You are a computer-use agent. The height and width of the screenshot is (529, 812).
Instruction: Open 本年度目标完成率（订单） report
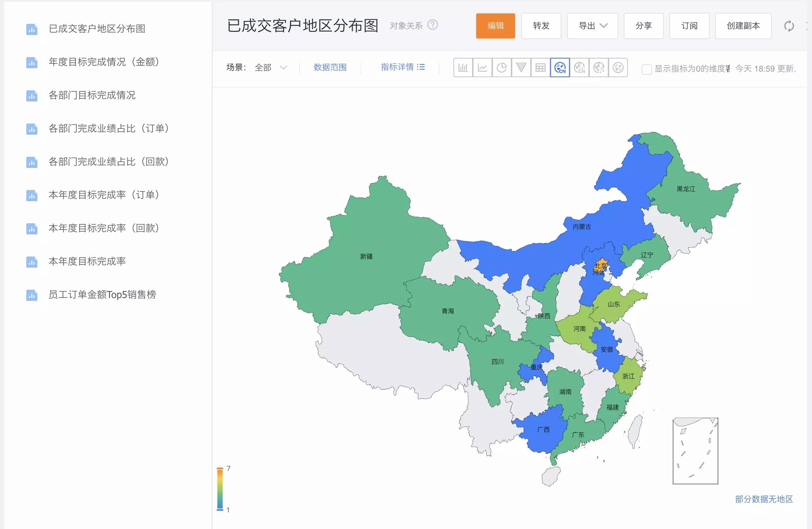tap(104, 195)
